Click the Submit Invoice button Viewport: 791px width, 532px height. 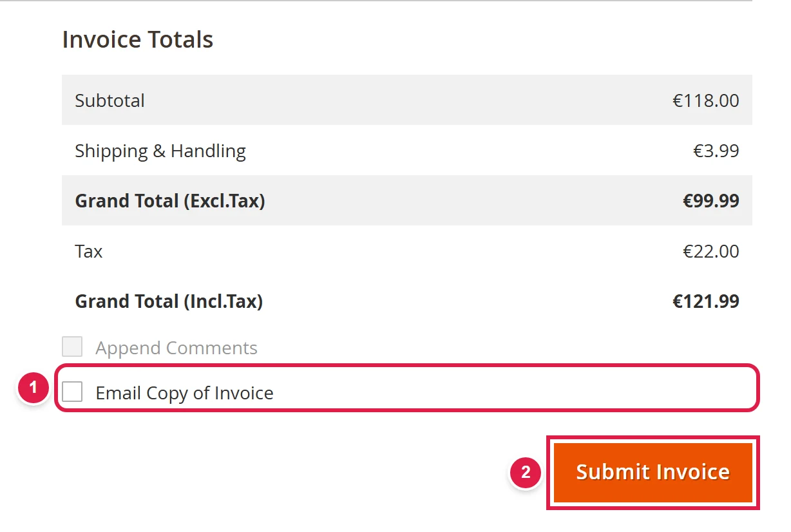pyautogui.click(x=653, y=472)
